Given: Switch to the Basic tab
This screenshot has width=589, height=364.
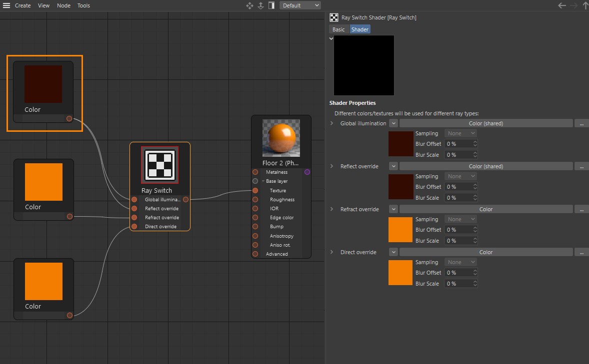Looking at the screenshot, I should tap(338, 29).
